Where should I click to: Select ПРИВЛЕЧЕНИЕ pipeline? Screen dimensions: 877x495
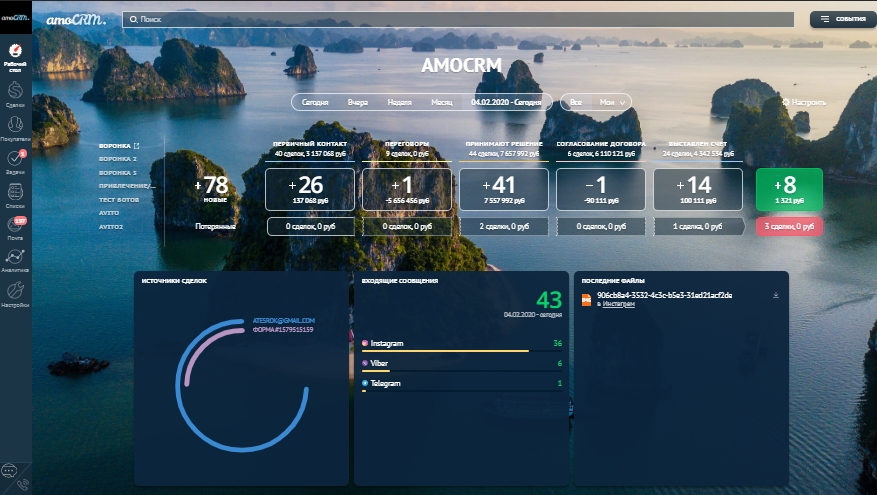pyautogui.click(x=127, y=186)
